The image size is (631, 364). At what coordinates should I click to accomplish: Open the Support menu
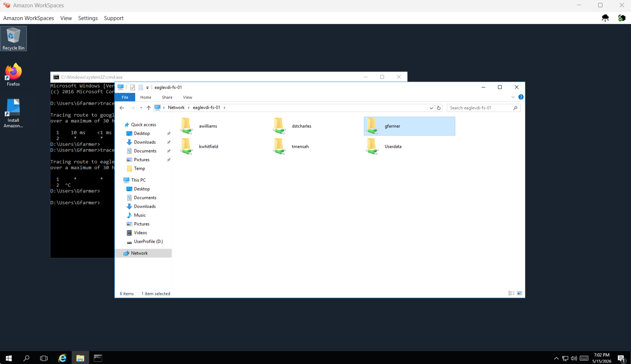114,18
